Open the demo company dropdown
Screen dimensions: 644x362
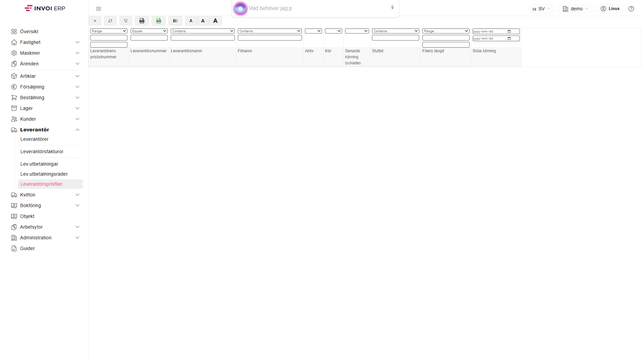[x=576, y=9]
